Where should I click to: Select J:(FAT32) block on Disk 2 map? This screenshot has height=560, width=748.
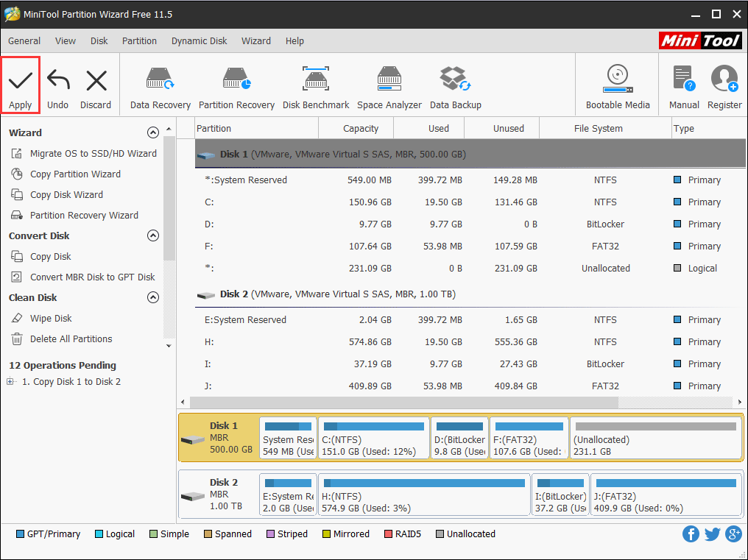(666, 495)
